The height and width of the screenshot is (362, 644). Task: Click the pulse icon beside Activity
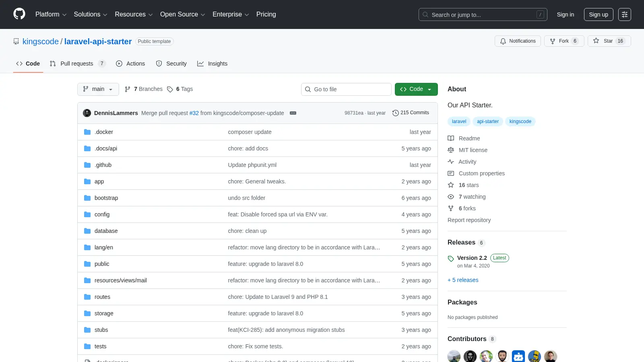pos(451,162)
